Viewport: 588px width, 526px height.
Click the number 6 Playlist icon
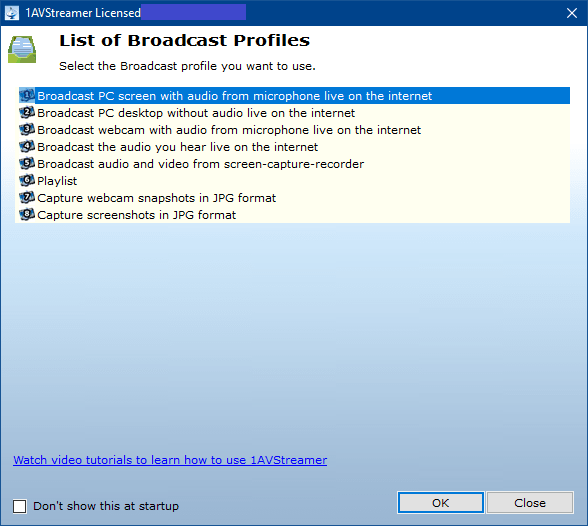pos(27,181)
